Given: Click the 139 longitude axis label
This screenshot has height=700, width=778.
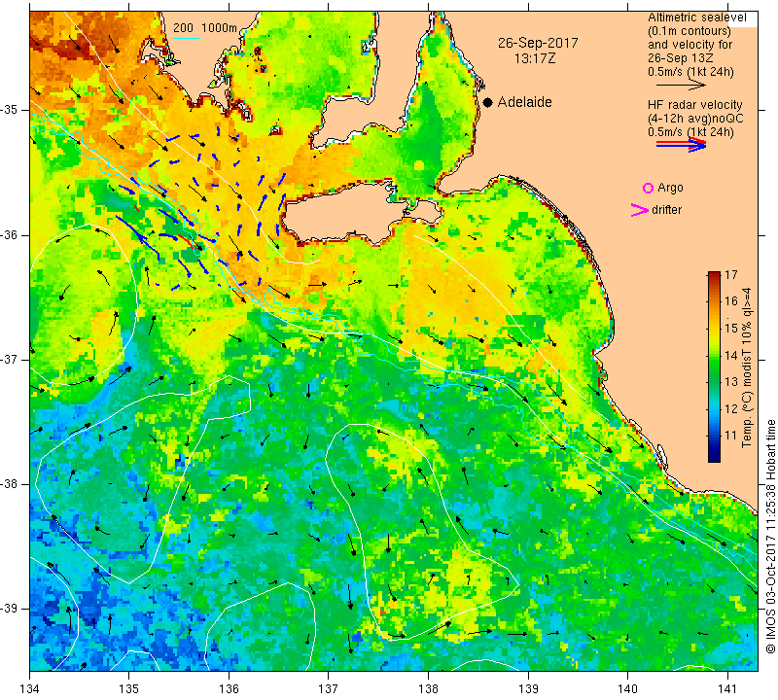Looking at the screenshot, I should pyautogui.click(x=528, y=689).
